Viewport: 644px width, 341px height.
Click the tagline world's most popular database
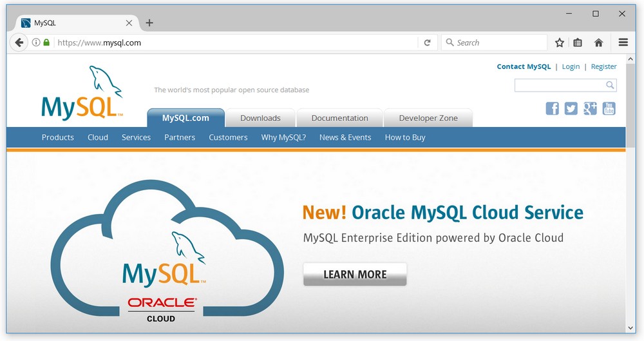coord(232,90)
